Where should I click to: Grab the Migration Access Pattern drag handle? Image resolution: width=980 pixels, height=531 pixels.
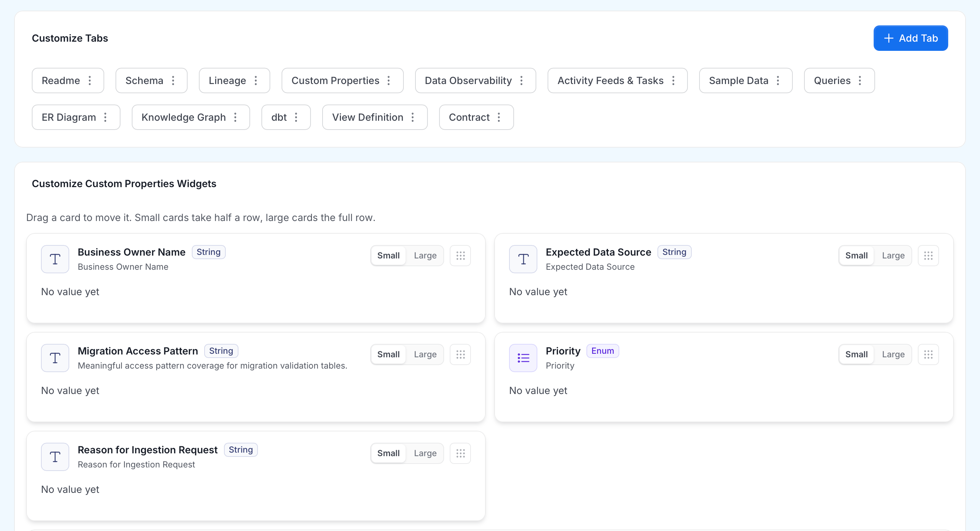tap(460, 354)
